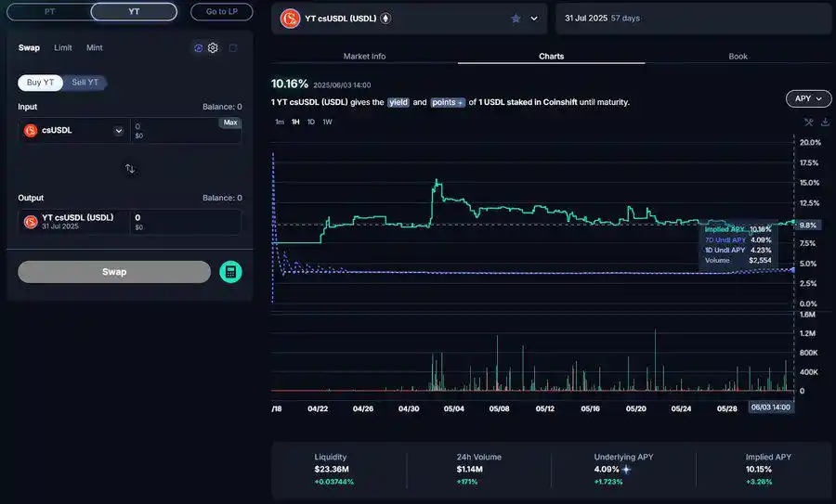Open swap settings gear icon
Viewport: 836px width, 504px height.
tap(213, 47)
